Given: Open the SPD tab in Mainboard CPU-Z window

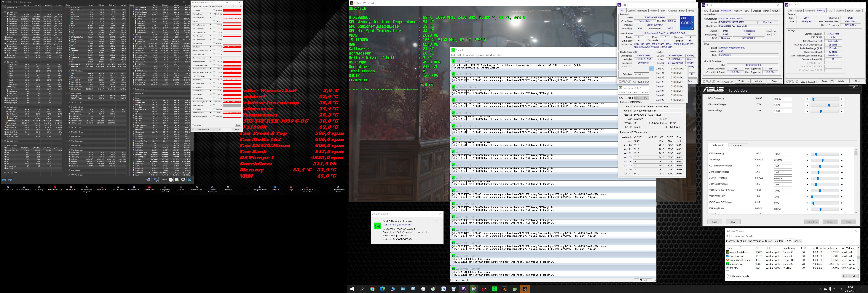Looking at the screenshot, I should tap(747, 11).
